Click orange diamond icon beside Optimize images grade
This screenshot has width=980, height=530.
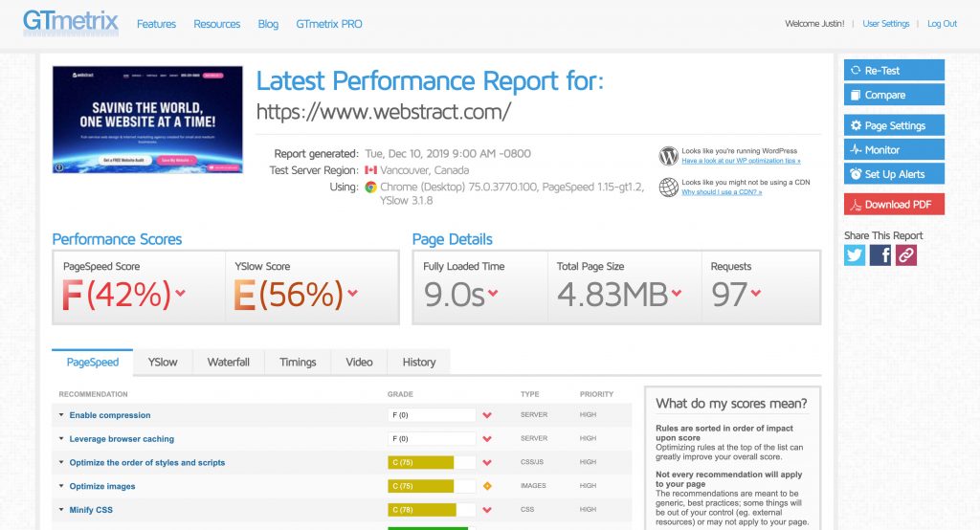click(x=487, y=486)
